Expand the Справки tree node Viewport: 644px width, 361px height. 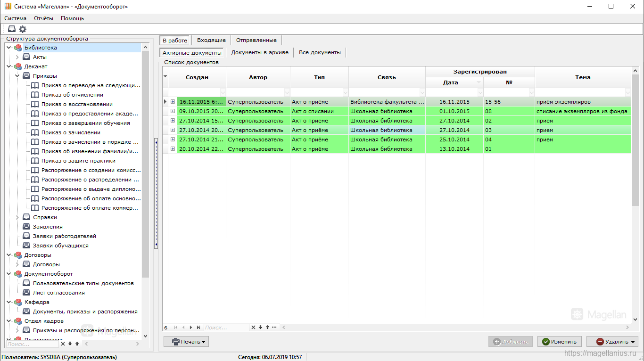click(x=17, y=217)
